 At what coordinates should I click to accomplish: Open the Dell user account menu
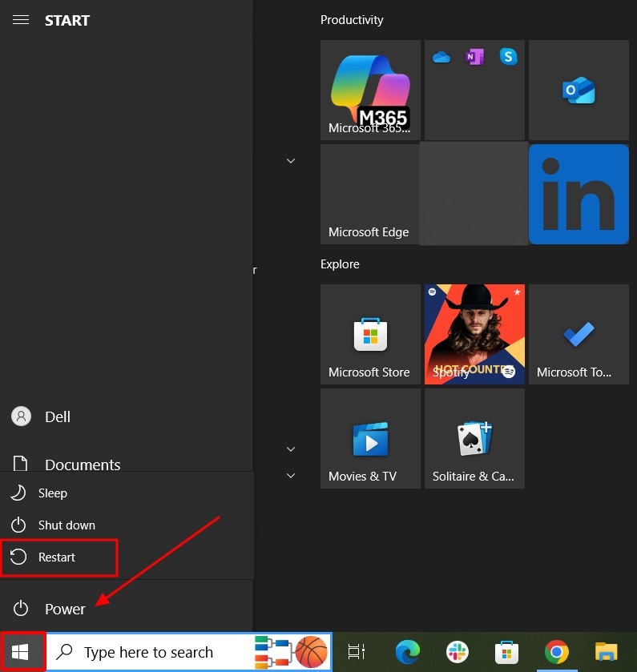pos(127,416)
